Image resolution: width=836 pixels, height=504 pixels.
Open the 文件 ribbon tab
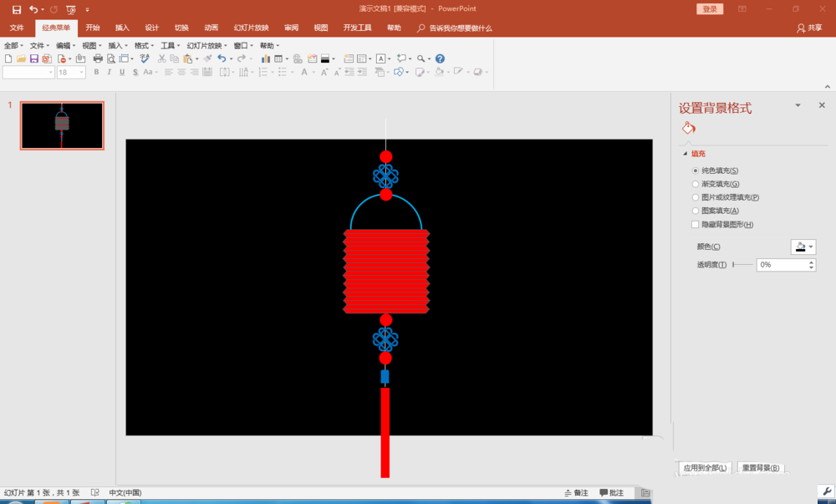click(17, 28)
